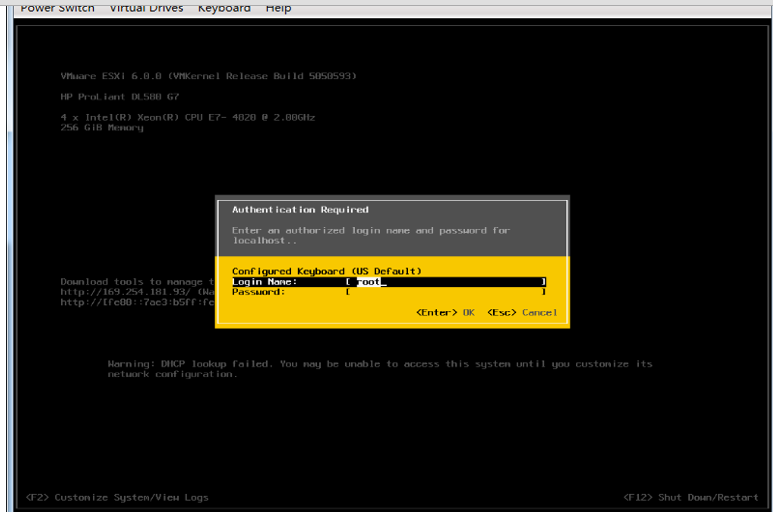Click the HP ProLiant DL580 G7 text
This screenshot has width=773, height=512.
click(x=120, y=97)
